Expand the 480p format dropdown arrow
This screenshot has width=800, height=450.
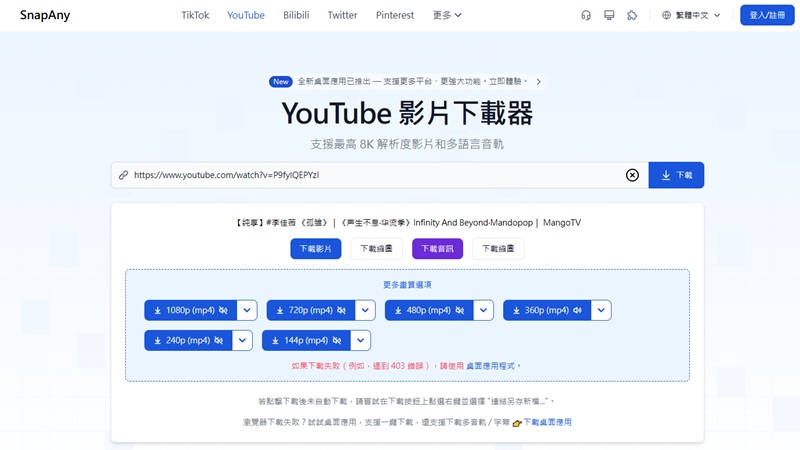484,310
